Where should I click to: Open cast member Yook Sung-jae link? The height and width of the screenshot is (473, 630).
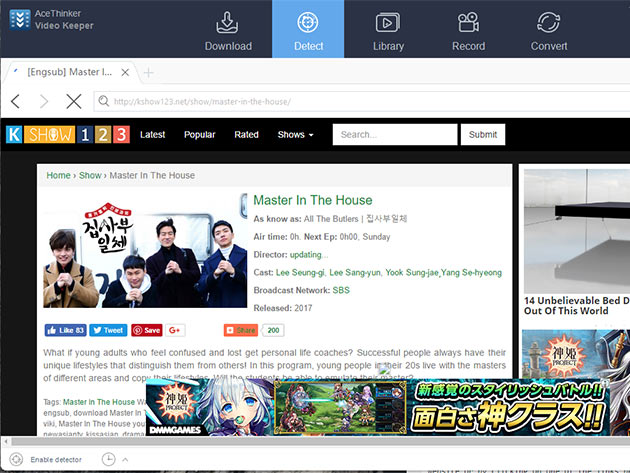point(412,272)
